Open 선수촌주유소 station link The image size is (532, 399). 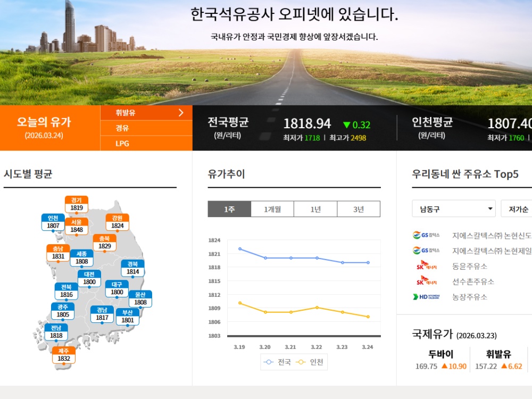[x=473, y=281]
